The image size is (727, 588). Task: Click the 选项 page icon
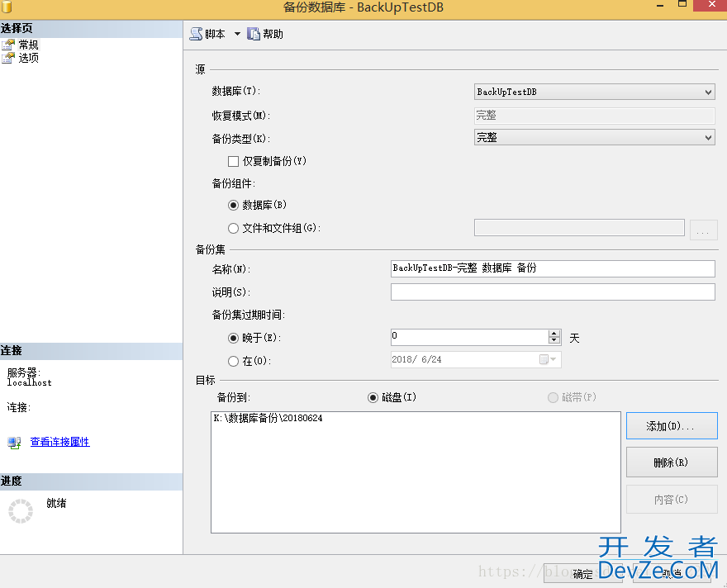pos(8,58)
